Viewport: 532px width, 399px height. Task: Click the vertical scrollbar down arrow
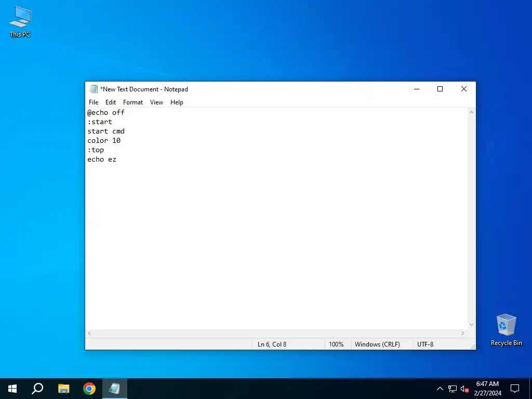pyautogui.click(x=471, y=325)
